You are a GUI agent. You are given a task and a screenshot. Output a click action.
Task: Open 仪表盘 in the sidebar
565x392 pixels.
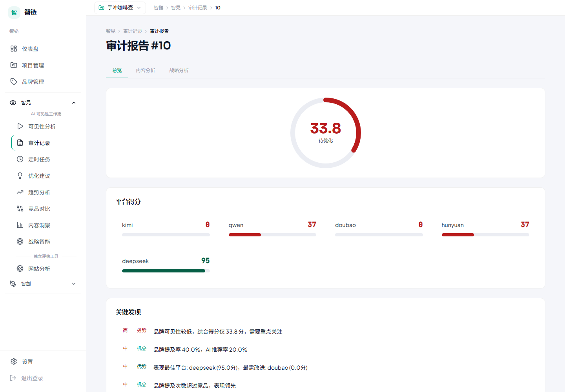[x=43, y=49]
